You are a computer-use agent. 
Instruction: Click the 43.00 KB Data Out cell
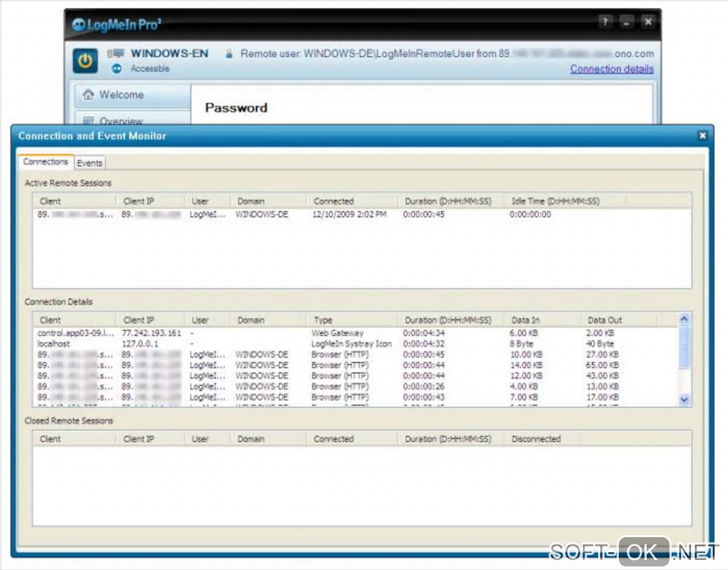click(602, 375)
